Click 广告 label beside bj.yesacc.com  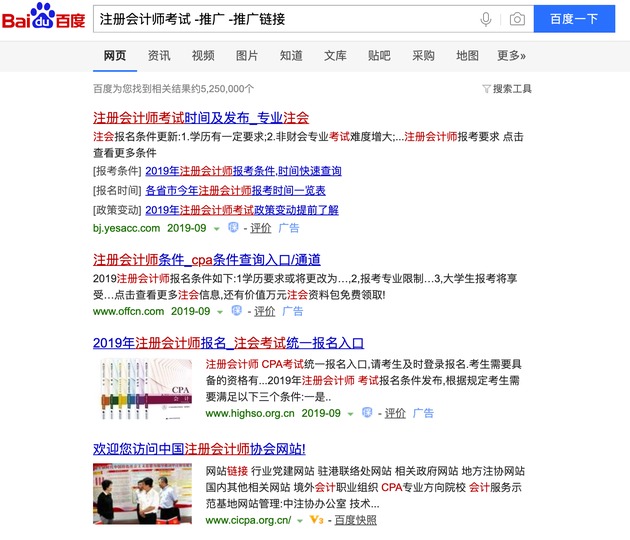click(x=289, y=228)
